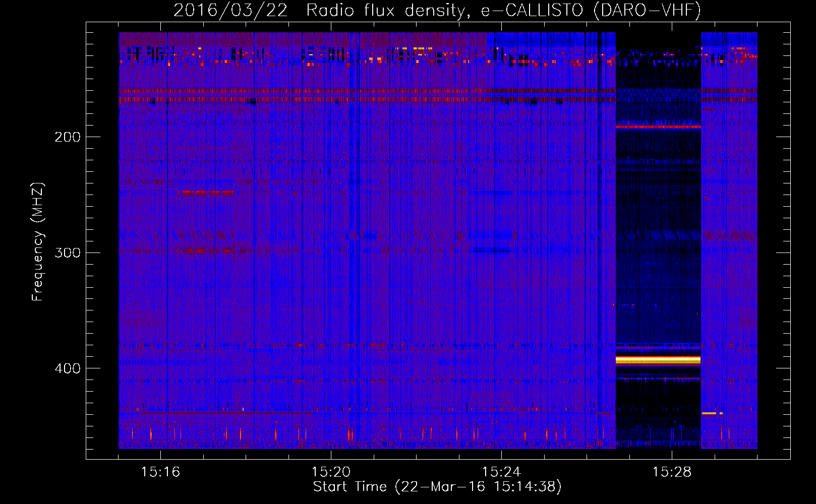This screenshot has height=504, width=816.
Task: Click the '15:20' time tick label
Action: click(x=331, y=472)
